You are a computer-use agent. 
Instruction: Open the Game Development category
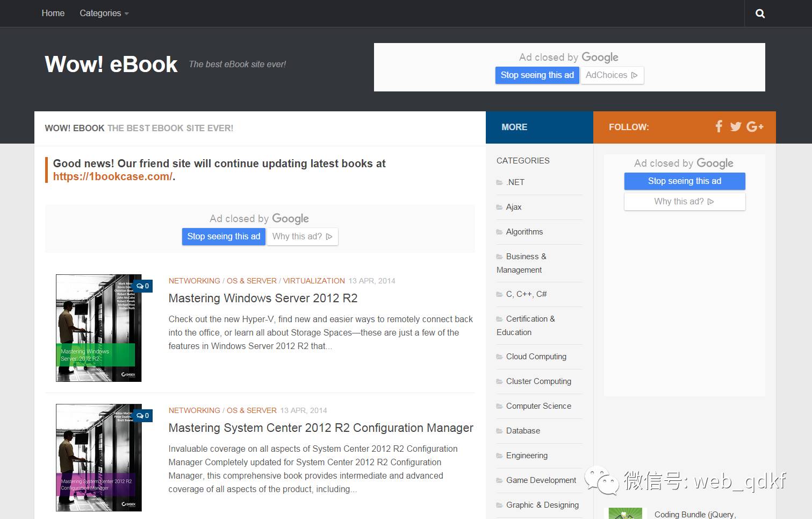(541, 480)
